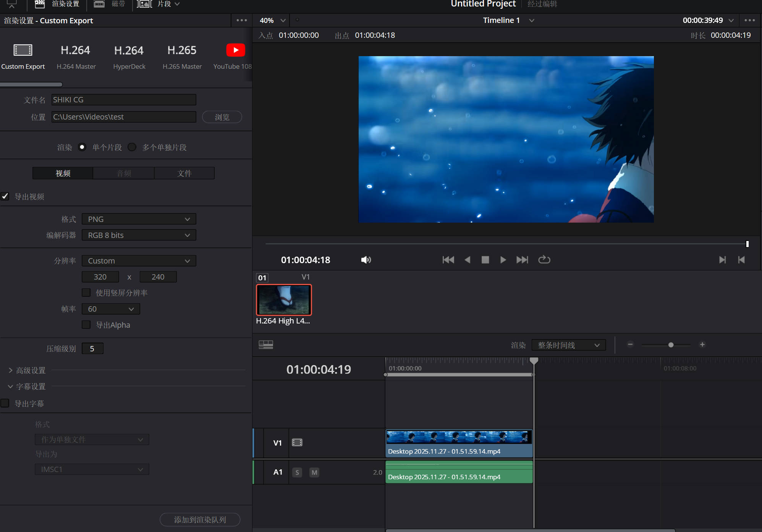762x532 pixels.
Task: Click the browse location button
Action: pos(222,117)
